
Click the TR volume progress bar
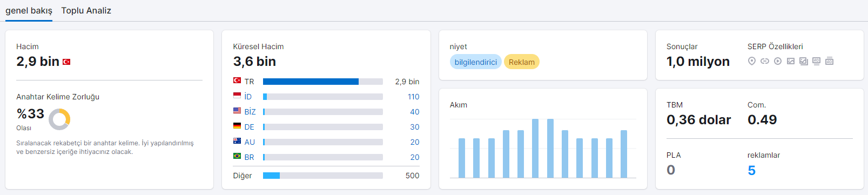pos(323,82)
